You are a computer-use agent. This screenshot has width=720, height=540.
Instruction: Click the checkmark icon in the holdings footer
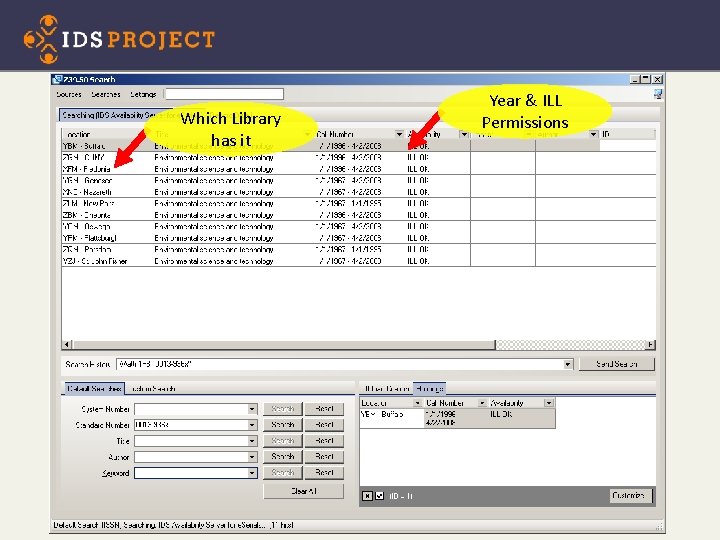pos(379,496)
